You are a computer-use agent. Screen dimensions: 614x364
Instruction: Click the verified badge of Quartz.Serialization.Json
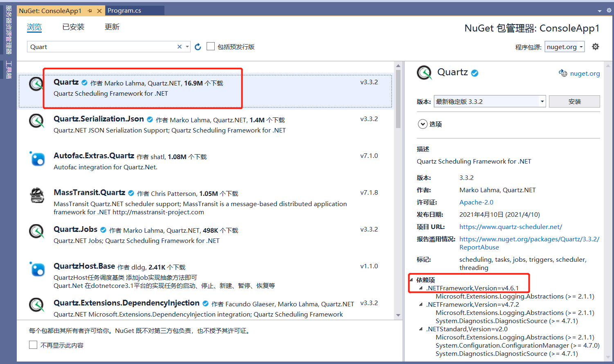(x=150, y=119)
